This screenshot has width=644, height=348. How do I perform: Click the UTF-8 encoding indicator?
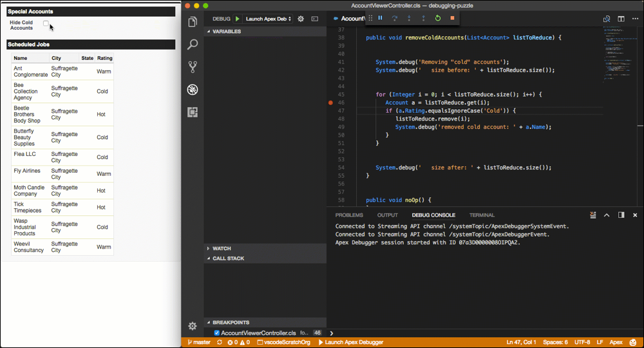coord(582,342)
